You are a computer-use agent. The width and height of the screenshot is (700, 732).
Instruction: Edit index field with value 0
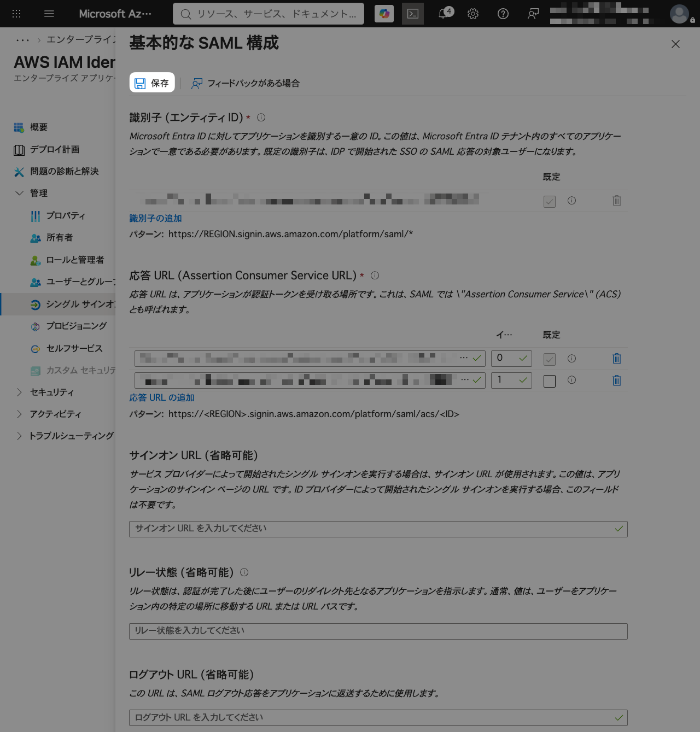coord(511,359)
